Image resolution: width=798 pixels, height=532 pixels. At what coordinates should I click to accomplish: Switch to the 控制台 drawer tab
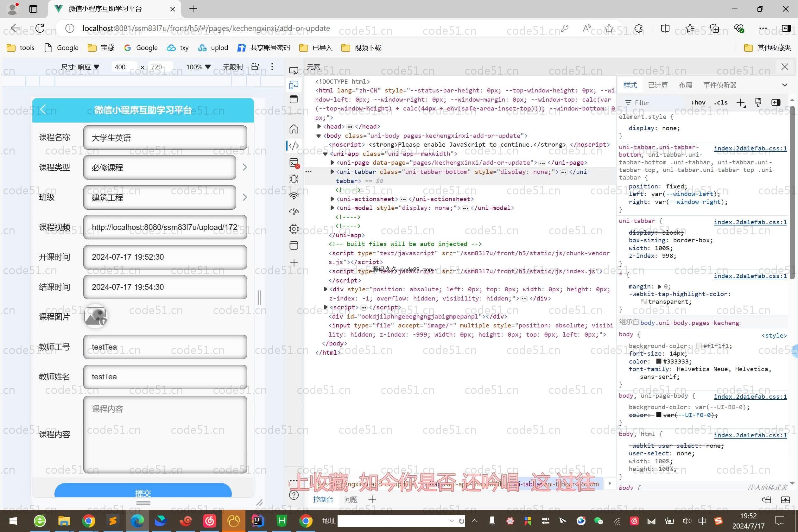coord(323,499)
